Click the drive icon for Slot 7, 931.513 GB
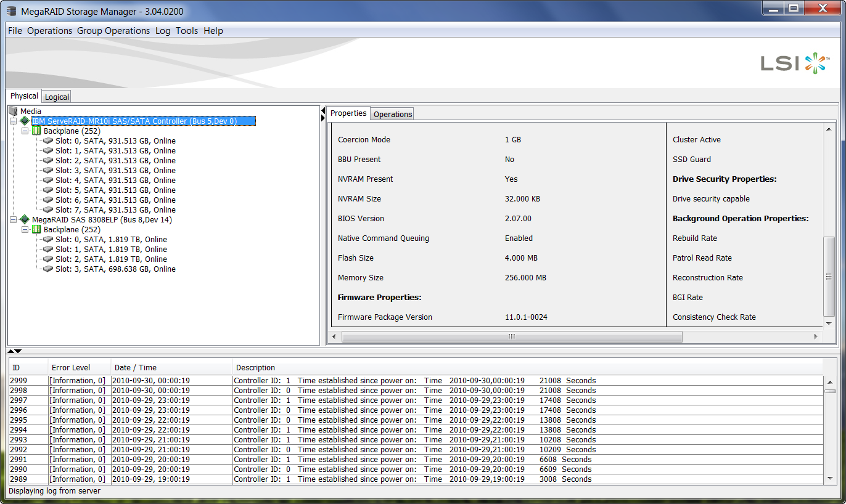This screenshot has width=846, height=504. (x=48, y=209)
